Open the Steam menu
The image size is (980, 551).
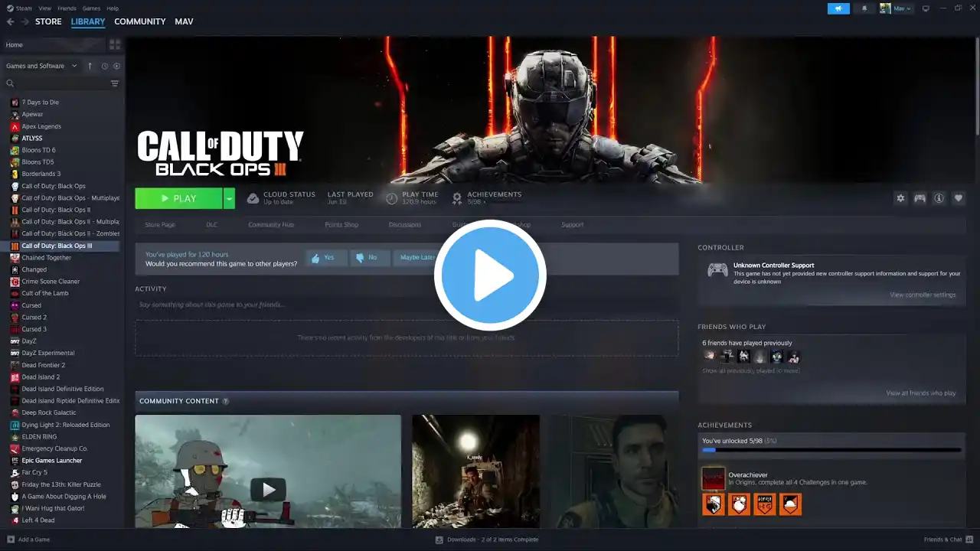coord(20,8)
